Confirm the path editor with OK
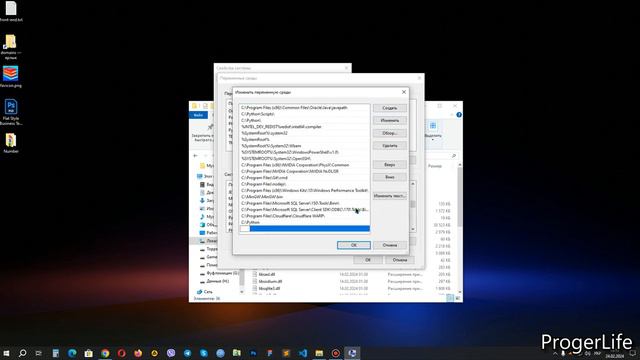This screenshot has width=640, height=360. (354, 245)
